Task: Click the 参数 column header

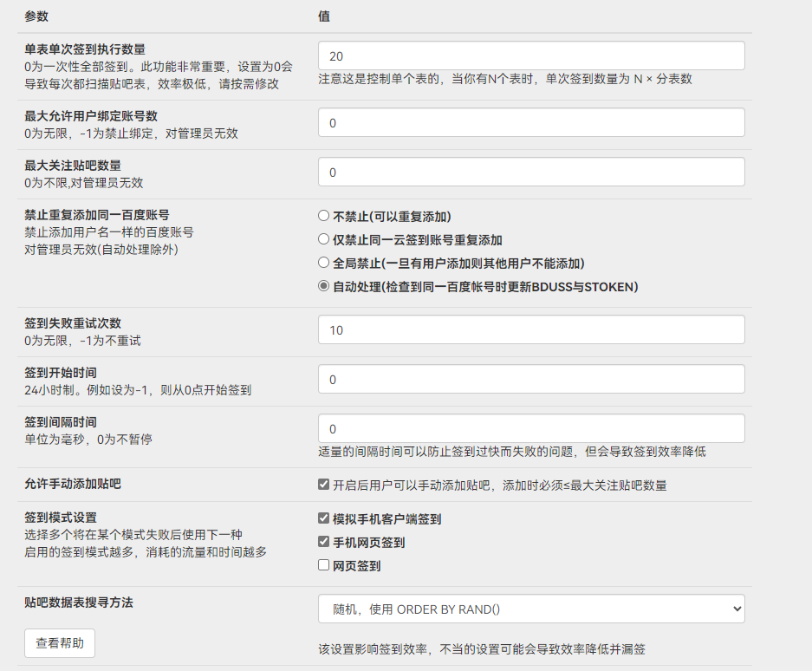Action: (x=36, y=16)
